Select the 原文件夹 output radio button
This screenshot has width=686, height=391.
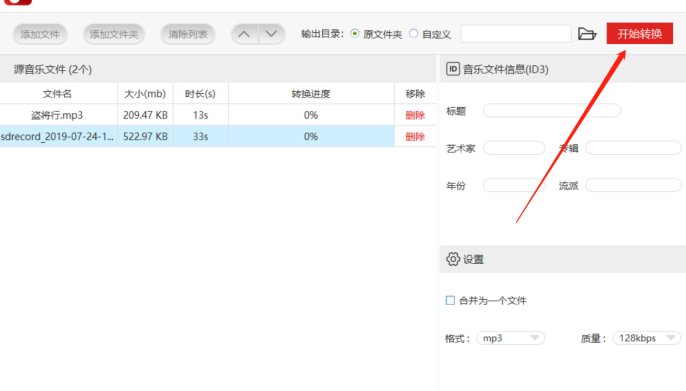(355, 34)
